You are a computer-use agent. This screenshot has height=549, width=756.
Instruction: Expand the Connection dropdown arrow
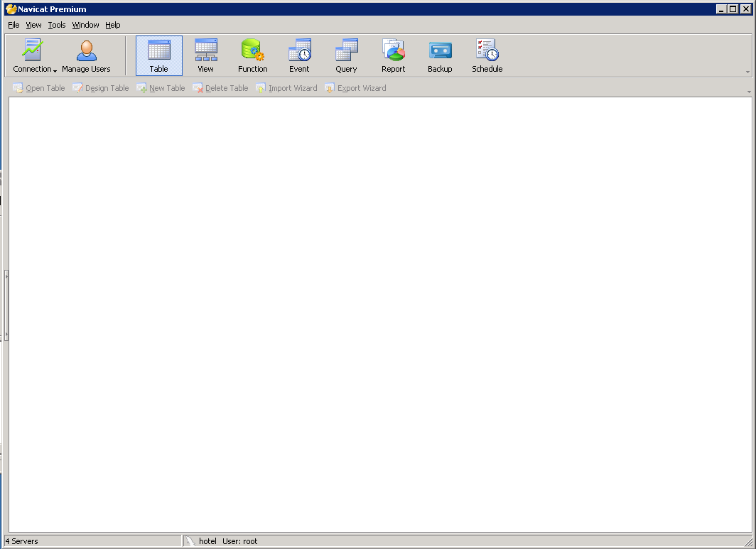tap(55, 70)
